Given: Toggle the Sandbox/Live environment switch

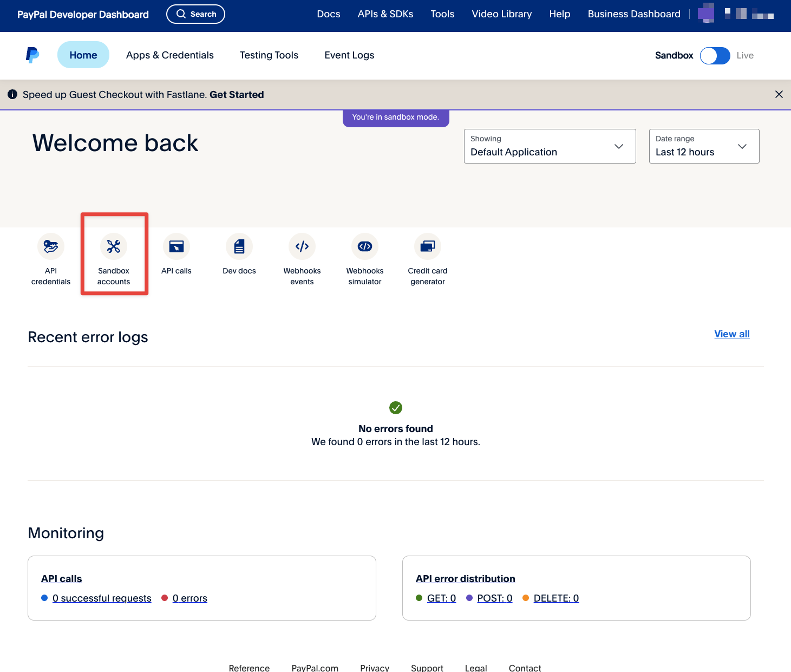Looking at the screenshot, I should click(715, 56).
